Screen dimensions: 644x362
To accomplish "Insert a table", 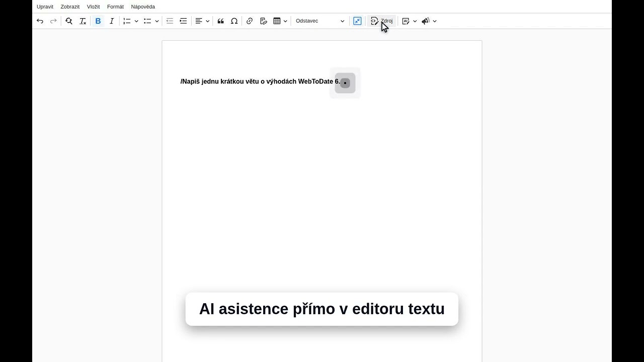I will tap(277, 21).
